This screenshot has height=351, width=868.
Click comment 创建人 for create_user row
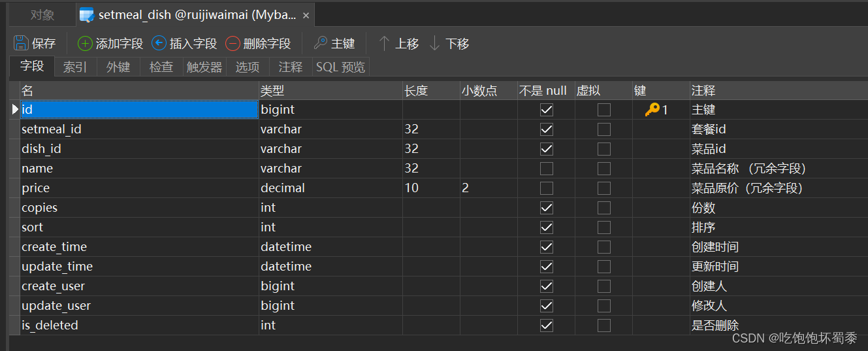point(779,286)
